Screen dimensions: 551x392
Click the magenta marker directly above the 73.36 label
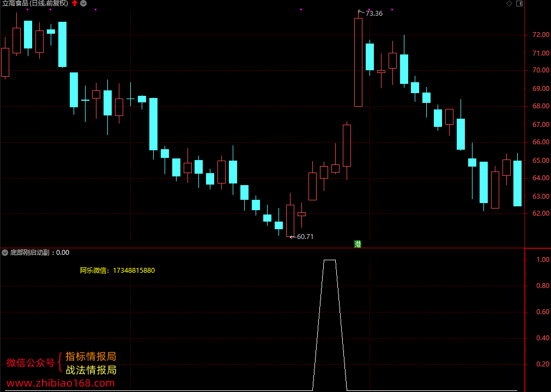[370, 9]
